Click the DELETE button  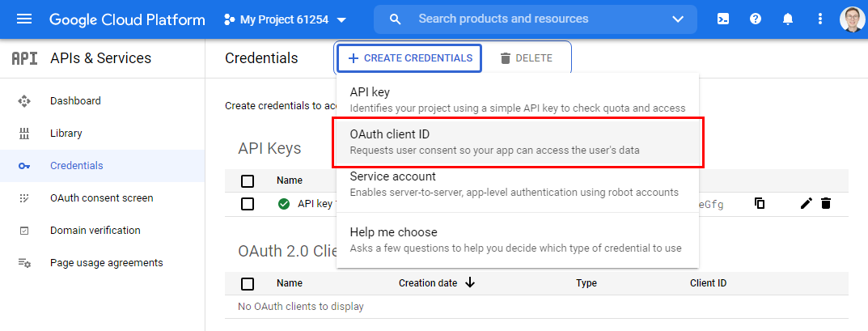click(526, 58)
